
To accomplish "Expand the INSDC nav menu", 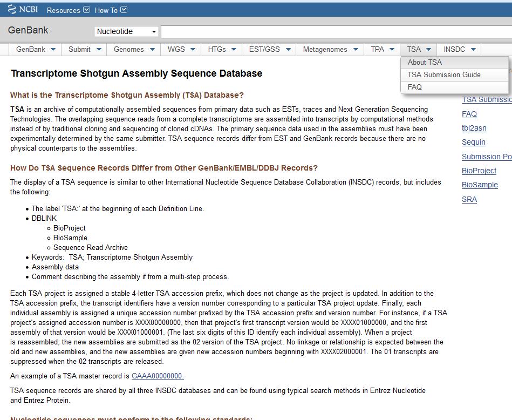I will (459, 49).
